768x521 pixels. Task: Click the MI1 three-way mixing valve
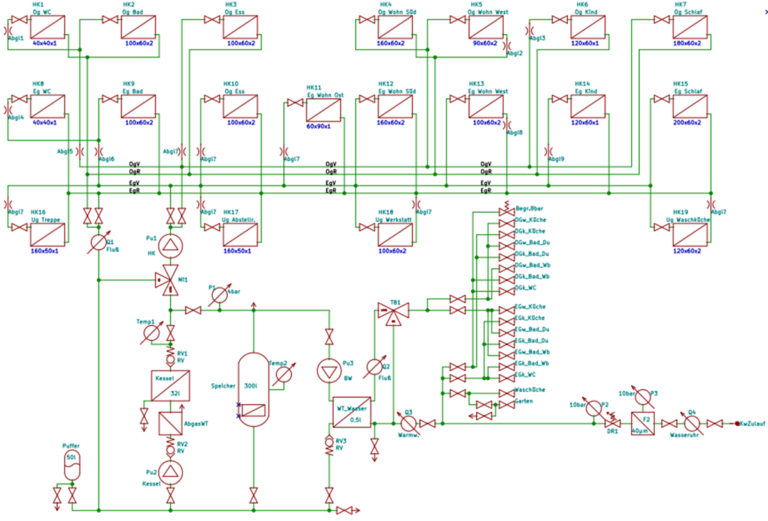click(167, 281)
